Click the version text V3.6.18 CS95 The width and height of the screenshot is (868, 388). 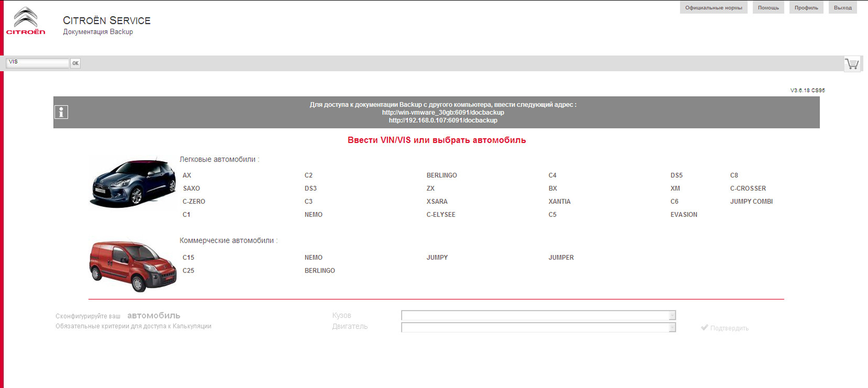(808, 90)
